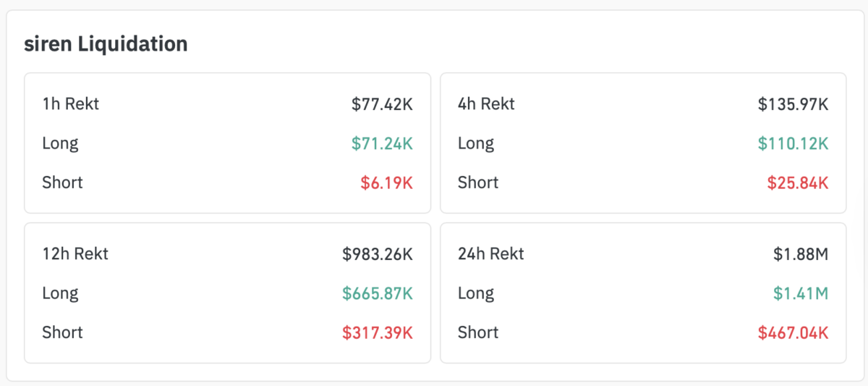Click the 1h Short $6.19K value
868x386 pixels.
point(387,182)
